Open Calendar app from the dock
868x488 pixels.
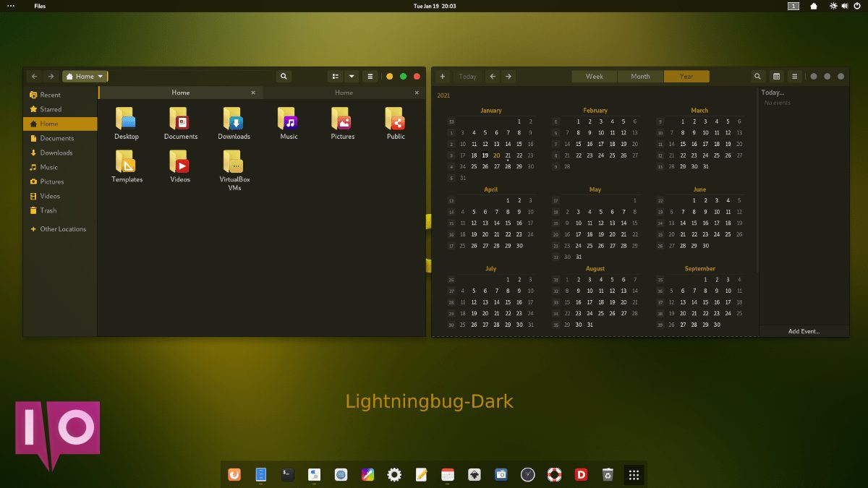click(x=448, y=474)
